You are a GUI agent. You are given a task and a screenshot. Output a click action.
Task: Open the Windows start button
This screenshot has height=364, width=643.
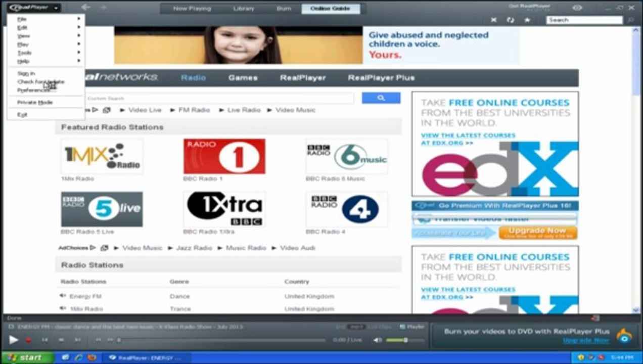pyautogui.click(x=26, y=357)
